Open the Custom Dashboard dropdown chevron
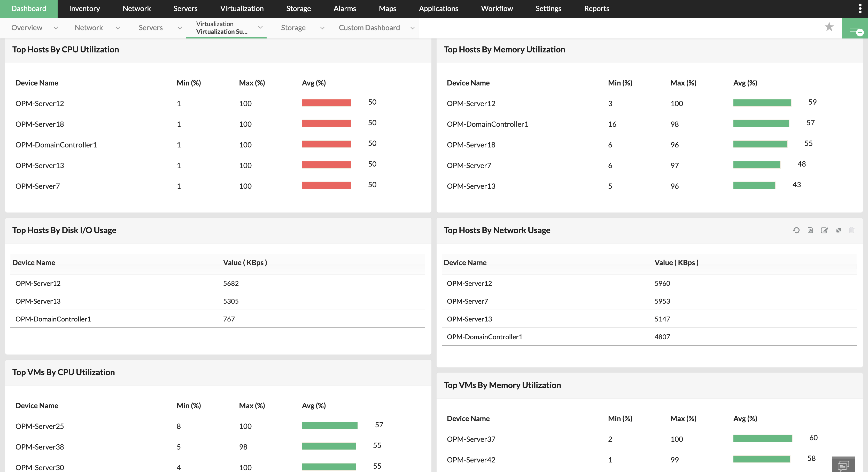 point(412,28)
